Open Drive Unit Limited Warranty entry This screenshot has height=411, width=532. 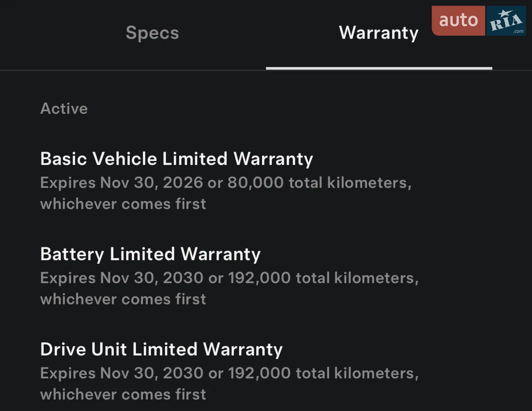click(x=161, y=349)
